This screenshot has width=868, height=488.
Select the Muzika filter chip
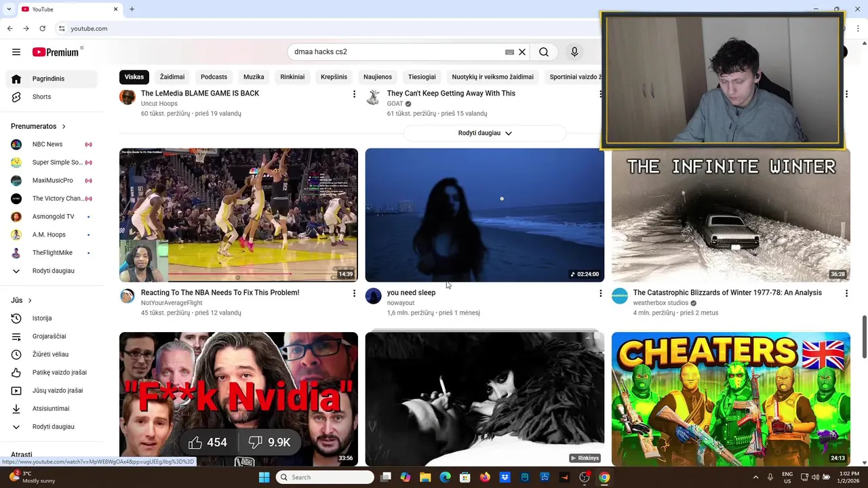pos(254,77)
